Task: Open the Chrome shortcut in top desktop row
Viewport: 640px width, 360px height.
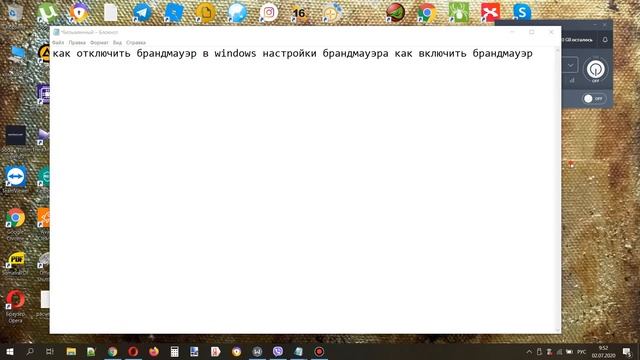Action: [x=427, y=13]
